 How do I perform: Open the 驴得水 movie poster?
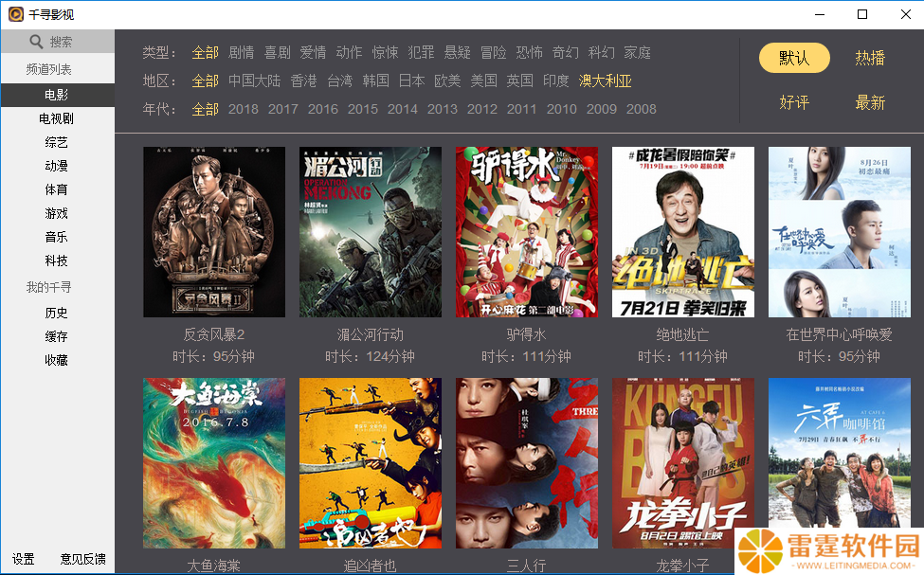[x=526, y=232]
